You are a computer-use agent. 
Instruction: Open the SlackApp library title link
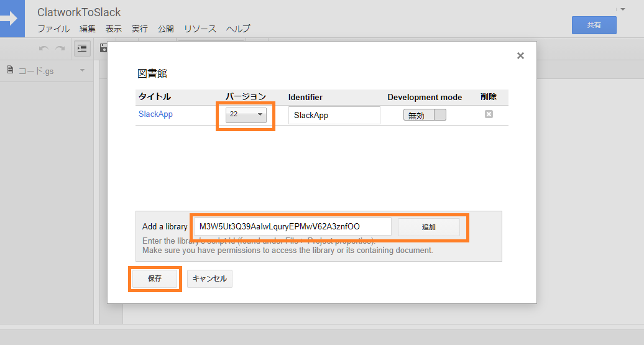pyautogui.click(x=155, y=114)
